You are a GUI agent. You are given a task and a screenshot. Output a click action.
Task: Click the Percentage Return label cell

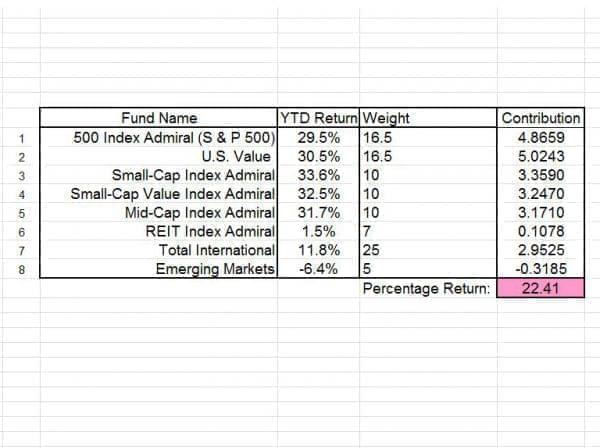(x=427, y=289)
